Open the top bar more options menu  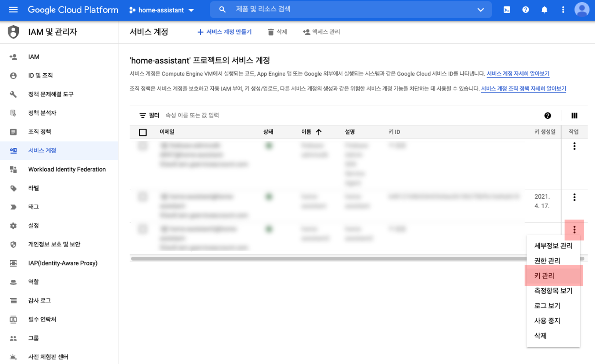pos(563,10)
